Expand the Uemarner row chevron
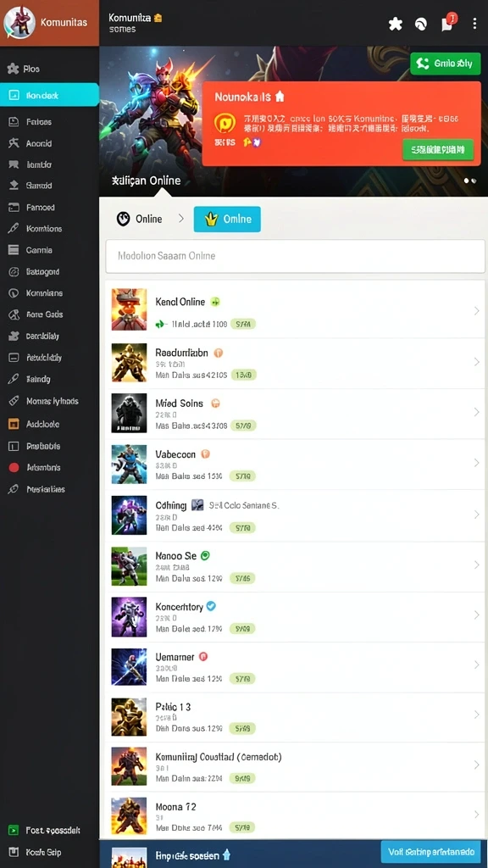This screenshot has height=868, width=488. coord(476,665)
